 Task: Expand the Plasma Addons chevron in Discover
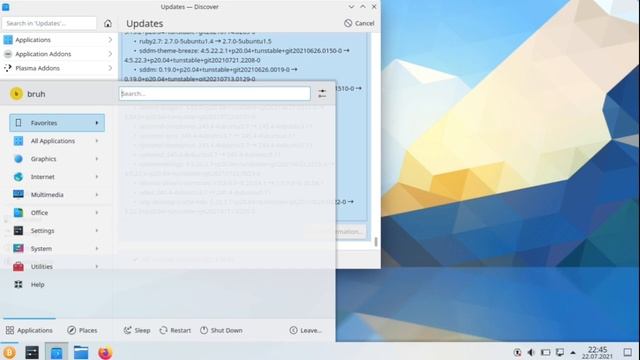110,68
